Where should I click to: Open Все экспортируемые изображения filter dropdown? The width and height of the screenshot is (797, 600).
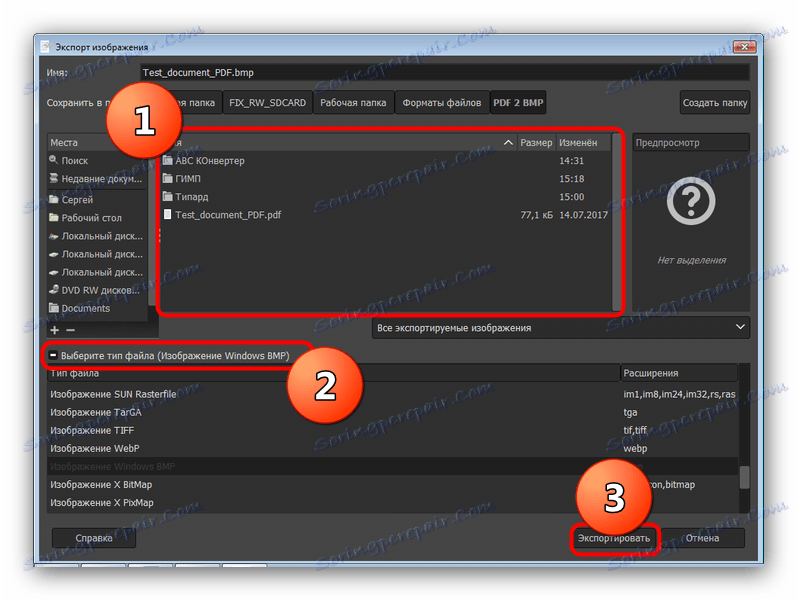(561, 328)
